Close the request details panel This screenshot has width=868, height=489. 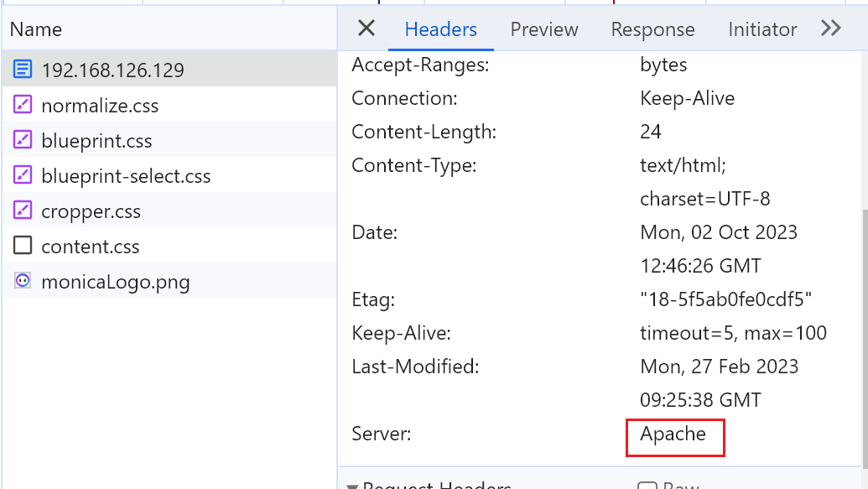366,29
